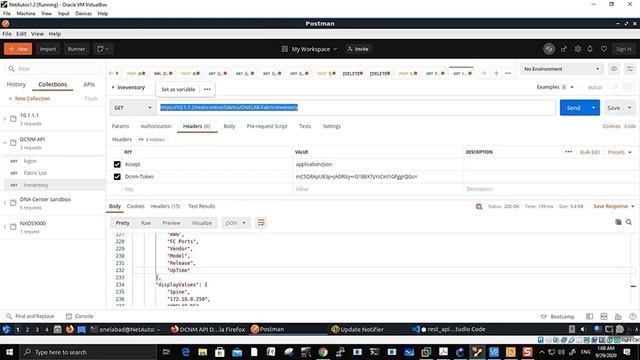Switch to the Authorization tab
The height and width of the screenshot is (360, 640).
(x=156, y=126)
